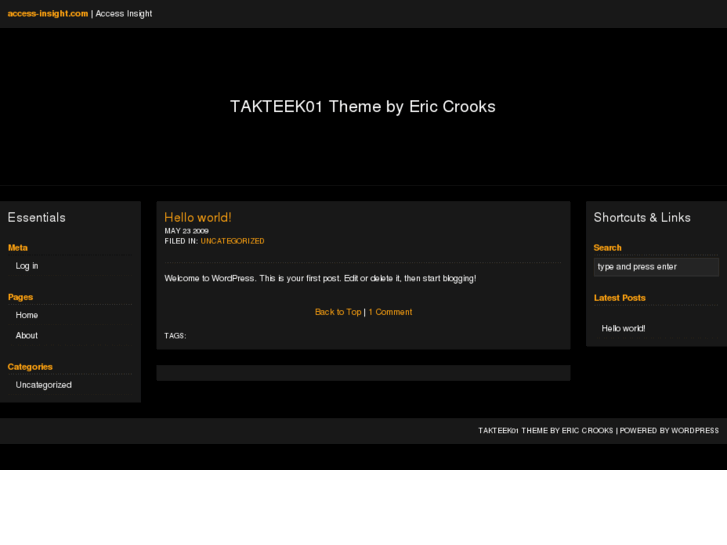Screen dimensions: 727x545
Task: Click Eric Crooks in the footer
Action: (x=587, y=431)
